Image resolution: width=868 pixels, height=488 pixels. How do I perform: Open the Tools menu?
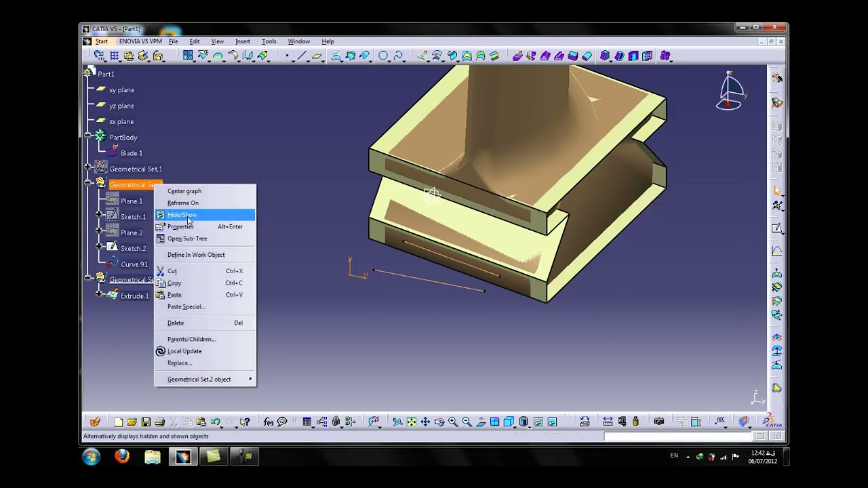click(x=269, y=41)
